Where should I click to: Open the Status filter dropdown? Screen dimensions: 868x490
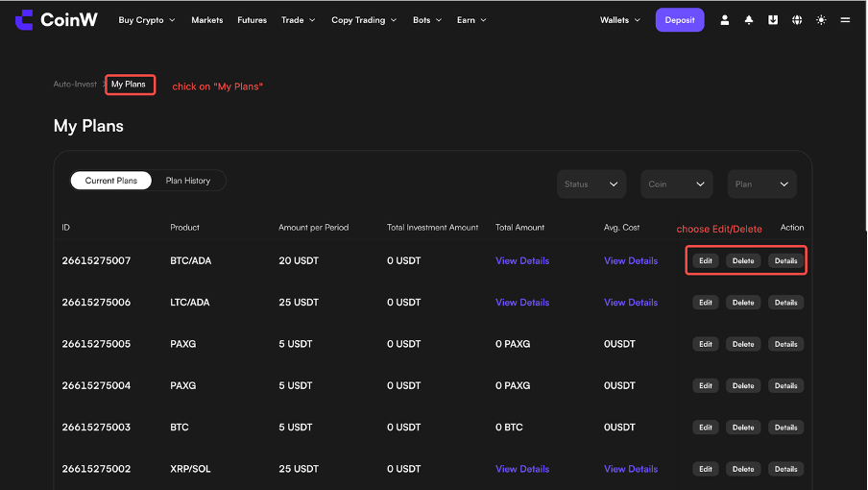591,184
